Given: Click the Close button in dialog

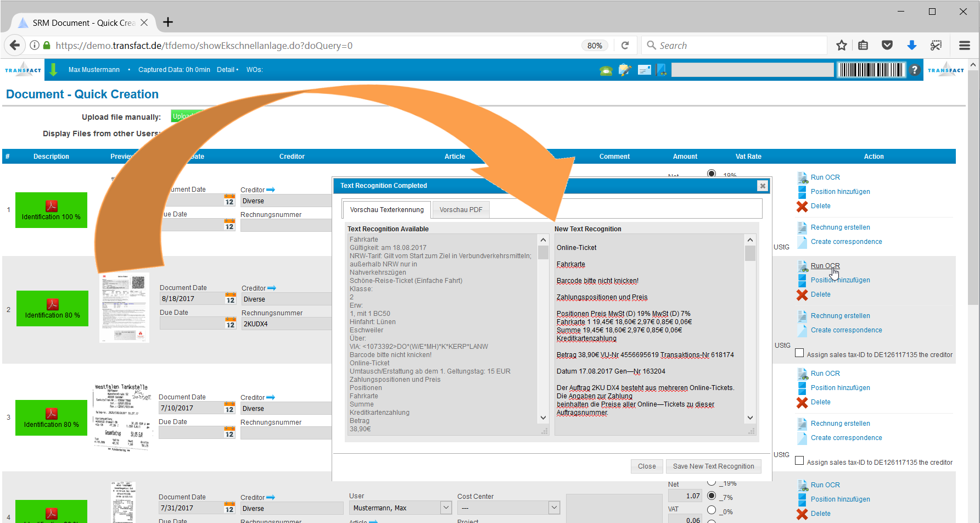Looking at the screenshot, I should pyautogui.click(x=647, y=466).
